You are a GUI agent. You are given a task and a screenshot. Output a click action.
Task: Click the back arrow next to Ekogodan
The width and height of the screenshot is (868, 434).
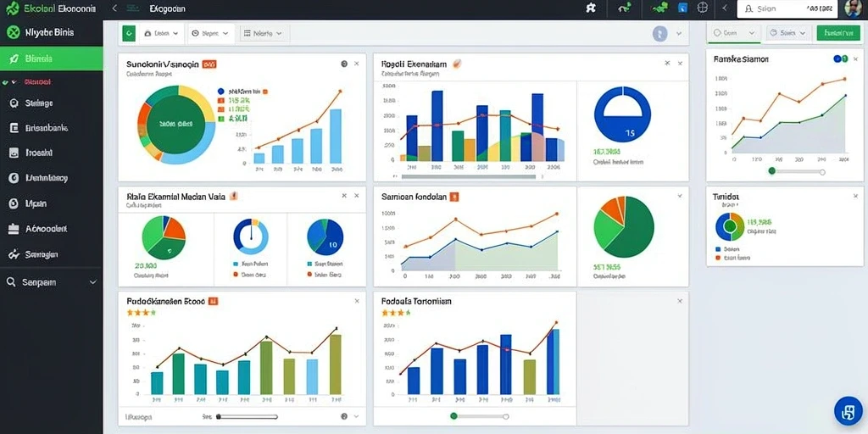(114, 8)
